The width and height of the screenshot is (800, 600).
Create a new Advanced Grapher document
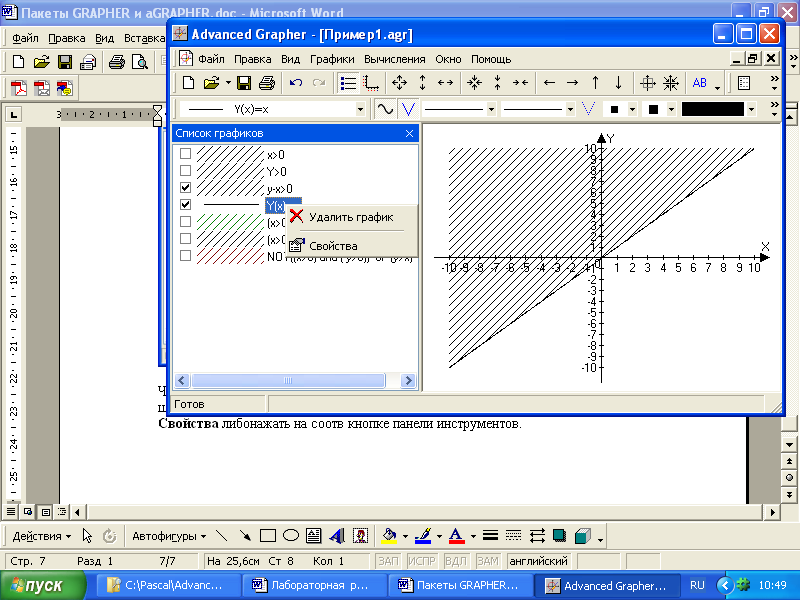tap(188, 83)
